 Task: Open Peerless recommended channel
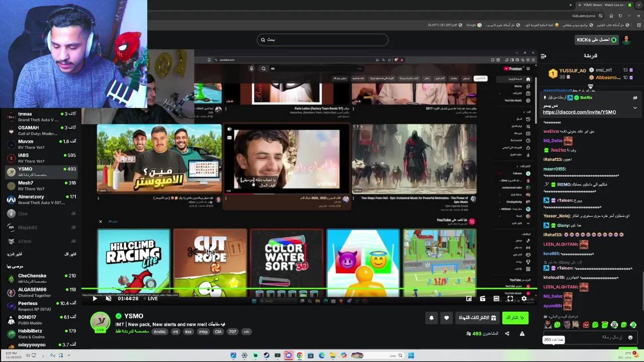click(41, 306)
